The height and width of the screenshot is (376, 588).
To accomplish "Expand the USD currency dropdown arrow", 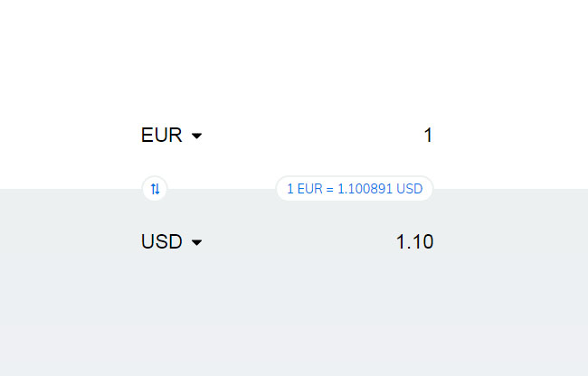I will click(x=197, y=243).
